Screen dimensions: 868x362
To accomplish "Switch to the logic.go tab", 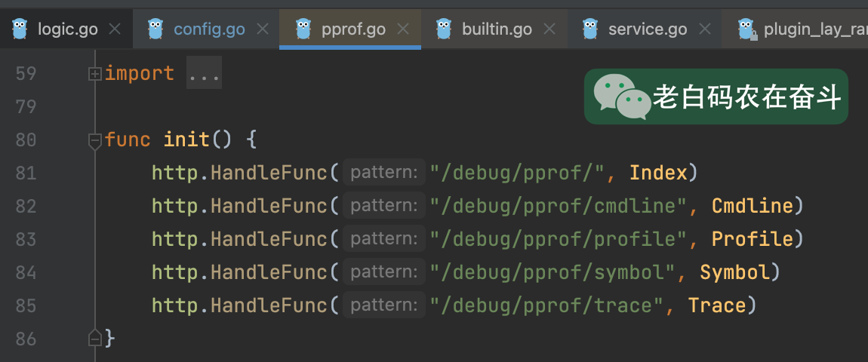I will click(x=67, y=29).
